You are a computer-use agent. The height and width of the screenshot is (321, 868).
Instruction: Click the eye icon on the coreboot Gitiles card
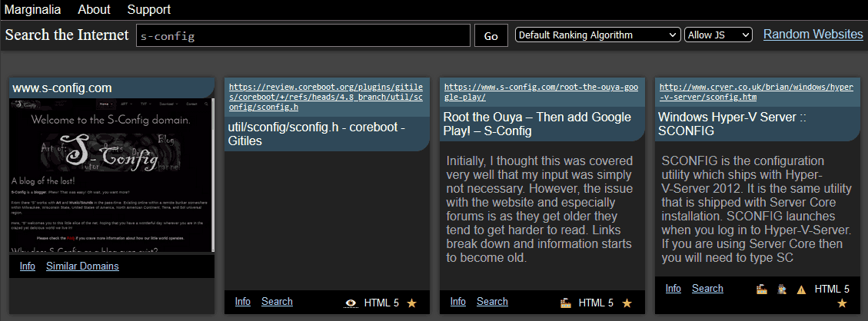pyautogui.click(x=351, y=303)
